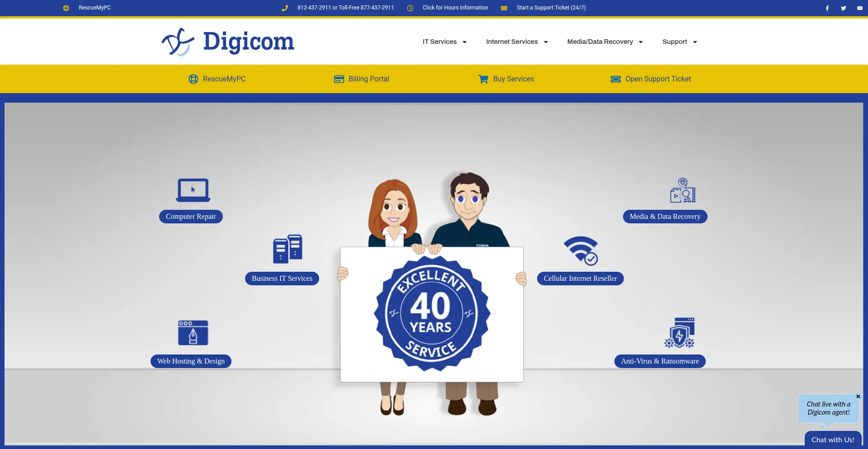Open the Twitter icon in top bar

[844, 8]
